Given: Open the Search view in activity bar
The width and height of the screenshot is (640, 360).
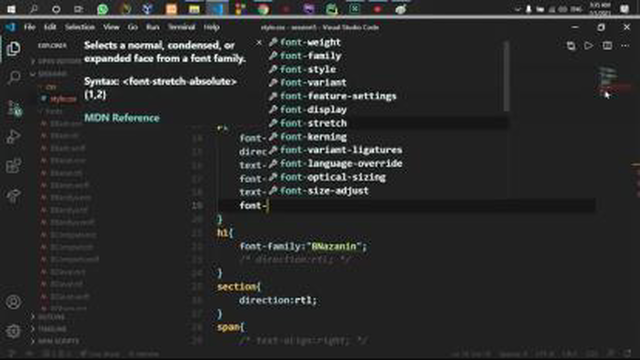Looking at the screenshot, I should coord(13,78).
